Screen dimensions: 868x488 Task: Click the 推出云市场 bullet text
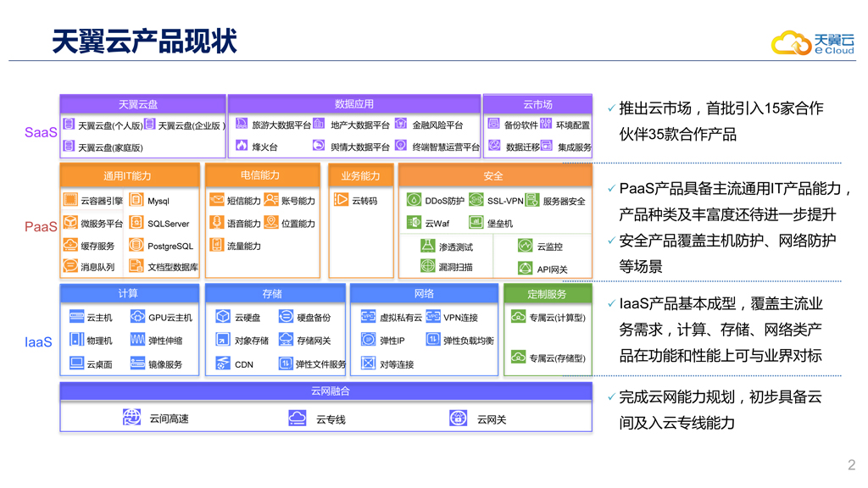tap(721, 121)
